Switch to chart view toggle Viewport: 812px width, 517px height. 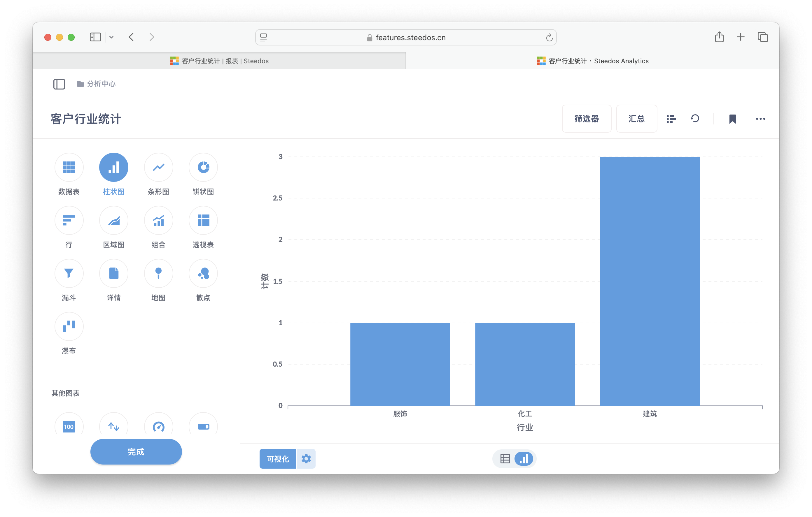pos(524,459)
